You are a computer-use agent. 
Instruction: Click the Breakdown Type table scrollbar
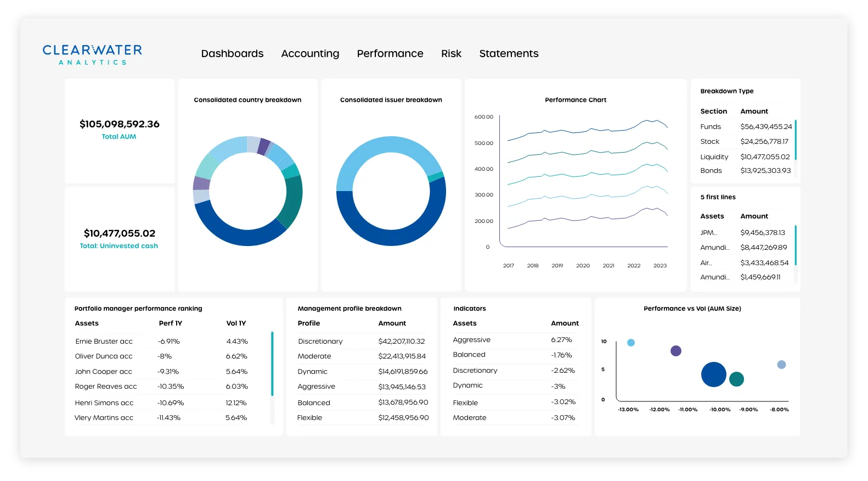click(x=795, y=140)
